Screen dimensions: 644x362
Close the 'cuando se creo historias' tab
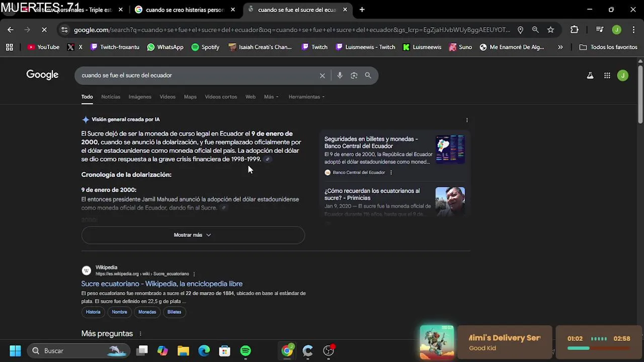232,10
